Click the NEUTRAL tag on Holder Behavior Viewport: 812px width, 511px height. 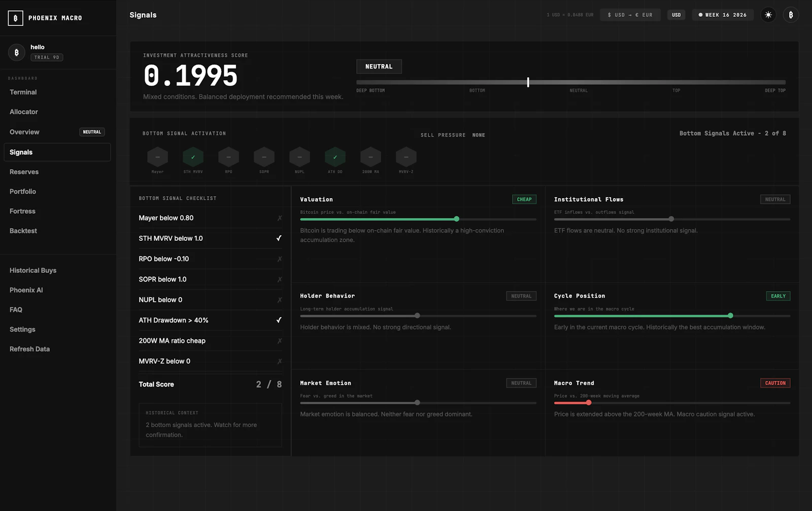[521, 296]
